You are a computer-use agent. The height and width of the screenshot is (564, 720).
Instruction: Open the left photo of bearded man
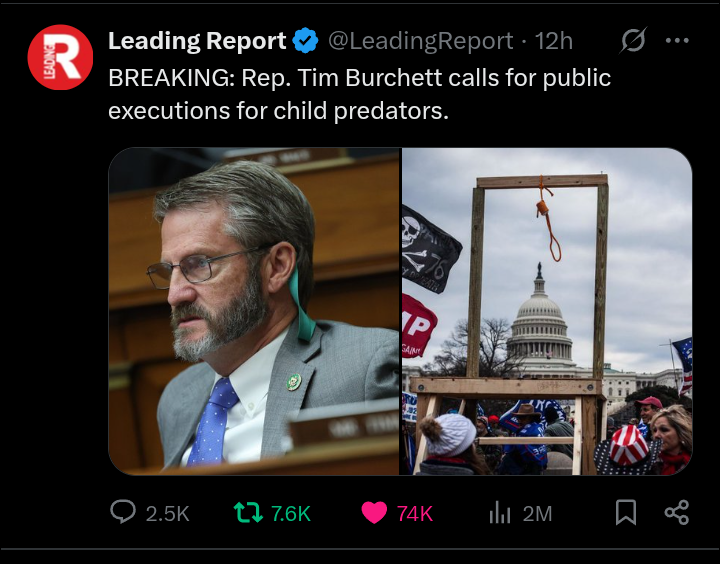254,311
